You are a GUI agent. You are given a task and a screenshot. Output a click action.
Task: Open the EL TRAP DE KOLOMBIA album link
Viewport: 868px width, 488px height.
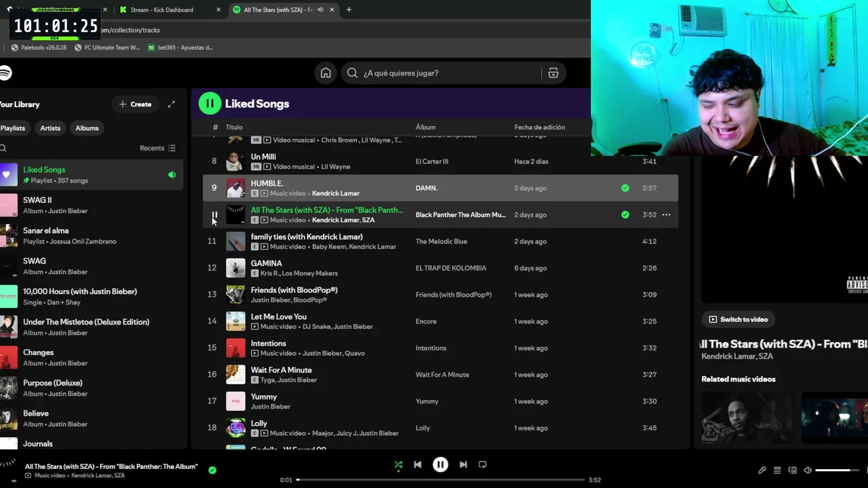point(451,268)
